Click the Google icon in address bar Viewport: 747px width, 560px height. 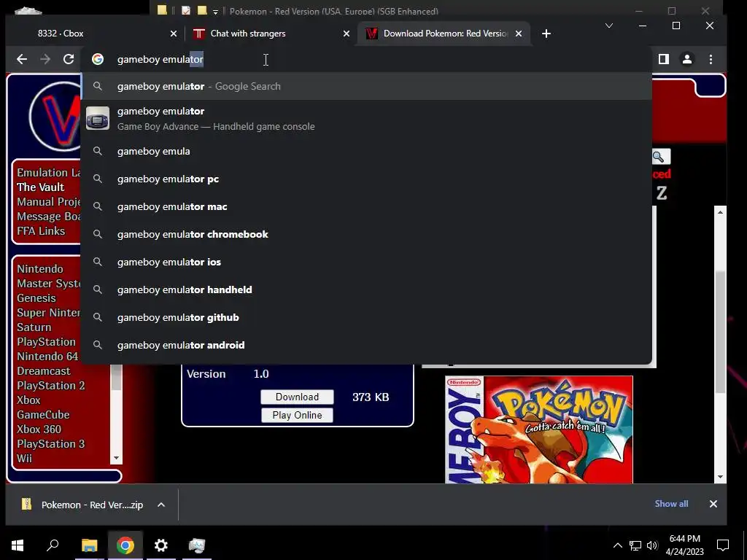(98, 59)
